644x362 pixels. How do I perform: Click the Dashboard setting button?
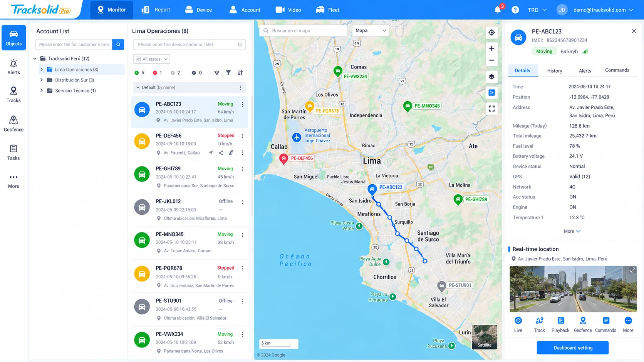pos(573,348)
